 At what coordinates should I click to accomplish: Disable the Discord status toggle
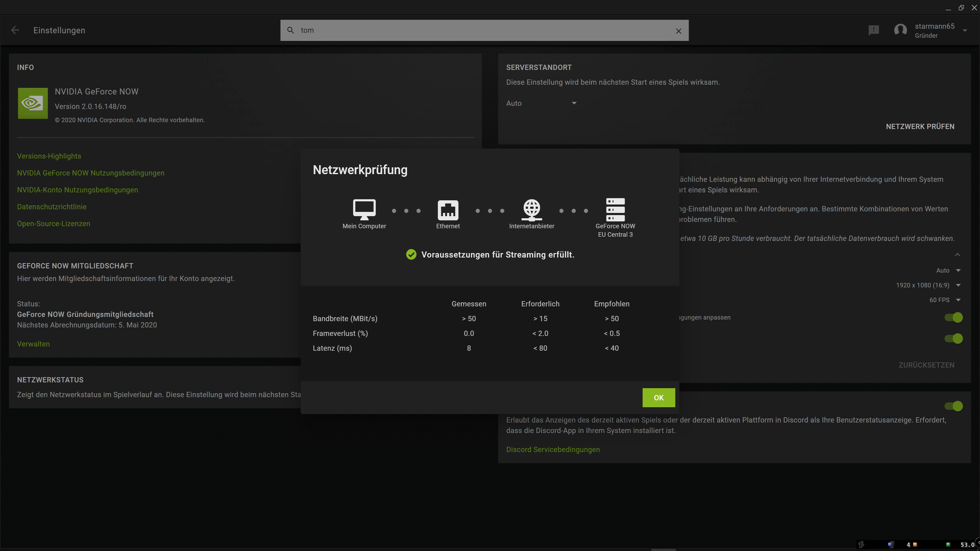[953, 406]
